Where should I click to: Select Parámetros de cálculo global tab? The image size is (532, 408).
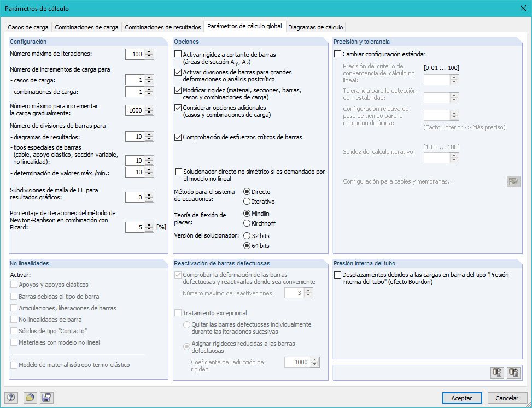(x=244, y=26)
